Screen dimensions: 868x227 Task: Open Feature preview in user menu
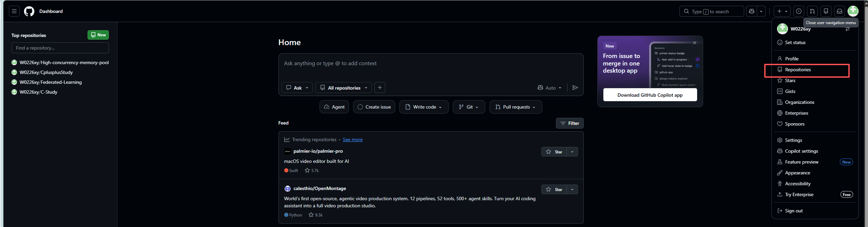(815, 162)
